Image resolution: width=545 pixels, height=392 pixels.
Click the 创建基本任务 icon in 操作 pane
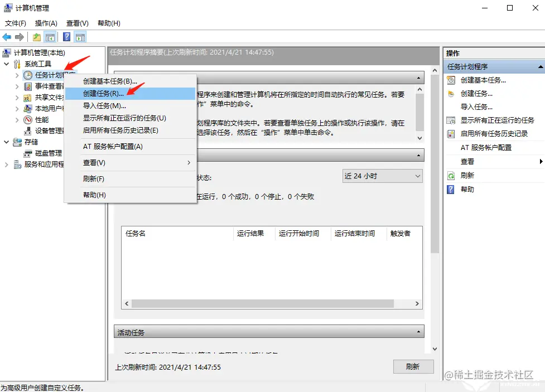coord(451,80)
